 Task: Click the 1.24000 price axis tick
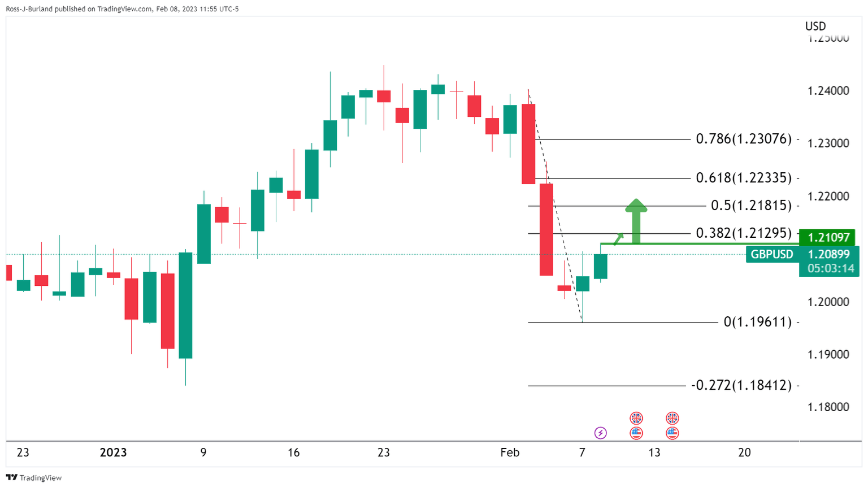[x=828, y=90]
